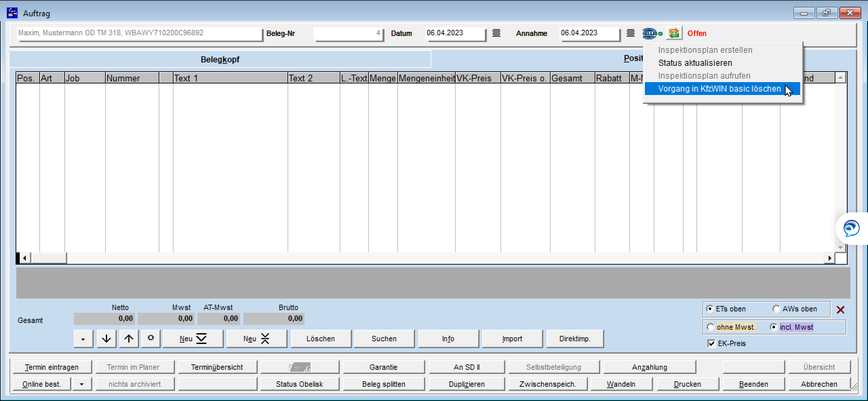The height and width of the screenshot is (401, 868).
Task: Click the Beleg-Nr input field
Action: (x=348, y=33)
